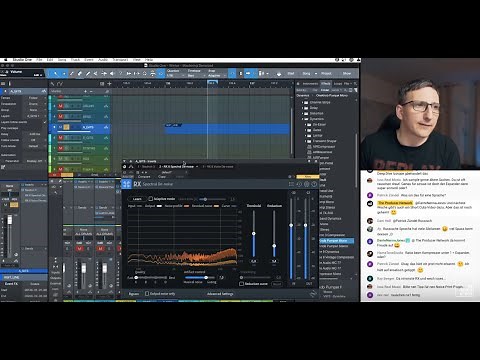Click the Start page button
This screenshot has width=480, height=360.
pos(291,73)
